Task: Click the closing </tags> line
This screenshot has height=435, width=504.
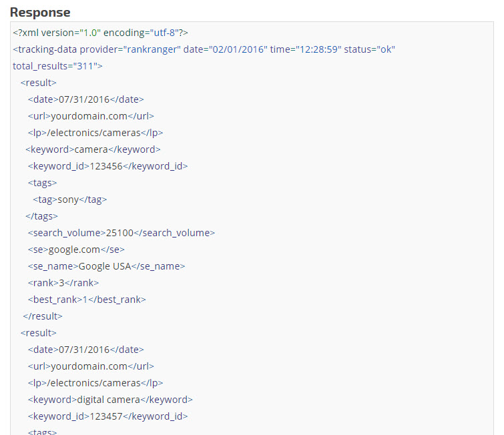Action: (41, 216)
